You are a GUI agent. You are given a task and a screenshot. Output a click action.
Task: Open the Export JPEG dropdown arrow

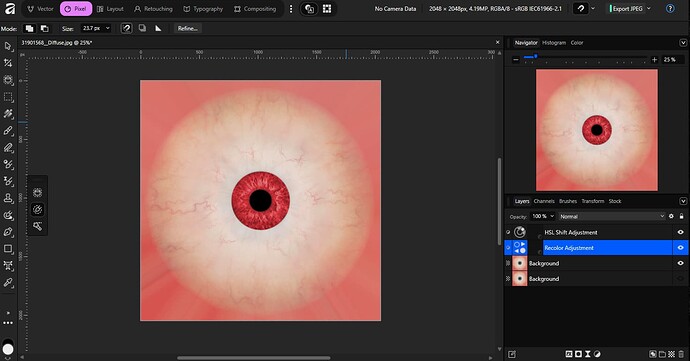click(x=649, y=8)
